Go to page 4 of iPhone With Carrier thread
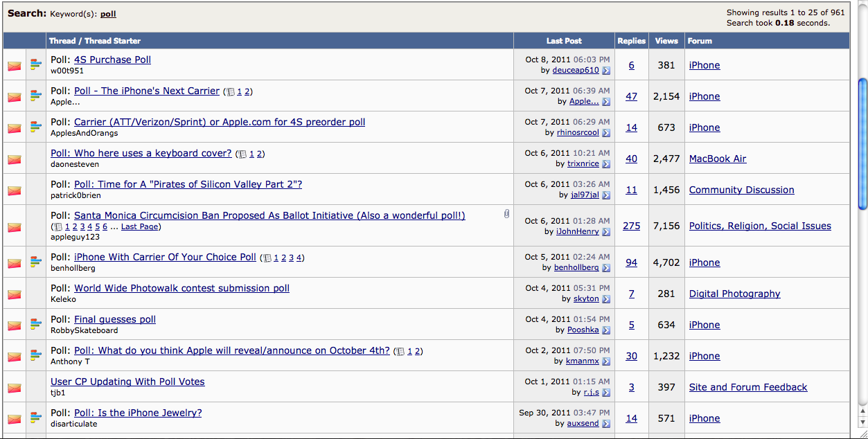Screen dimensions: 868x439 (299, 258)
